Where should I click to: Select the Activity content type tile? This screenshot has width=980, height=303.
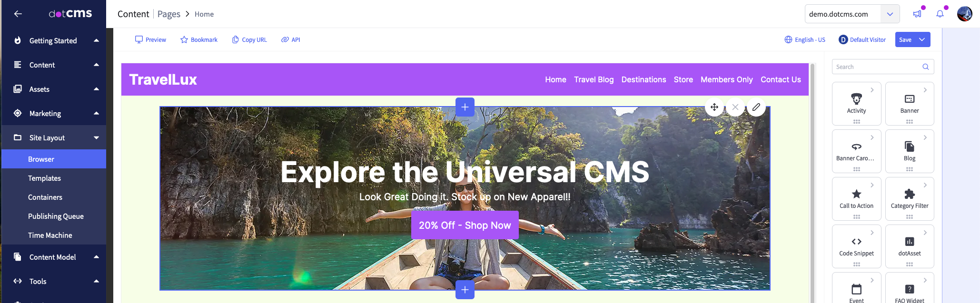click(856, 104)
